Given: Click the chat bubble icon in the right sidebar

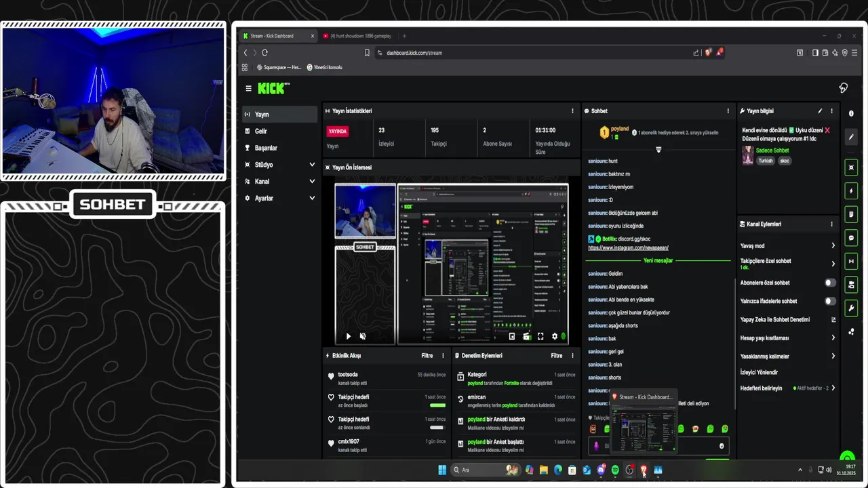Looking at the screenshot, I should pos(852,239).
